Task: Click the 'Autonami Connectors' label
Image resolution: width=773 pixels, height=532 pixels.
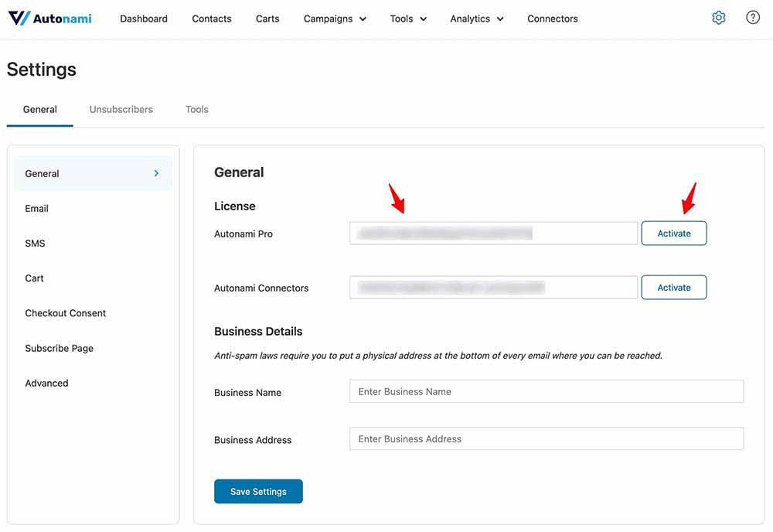Action: 261,288
